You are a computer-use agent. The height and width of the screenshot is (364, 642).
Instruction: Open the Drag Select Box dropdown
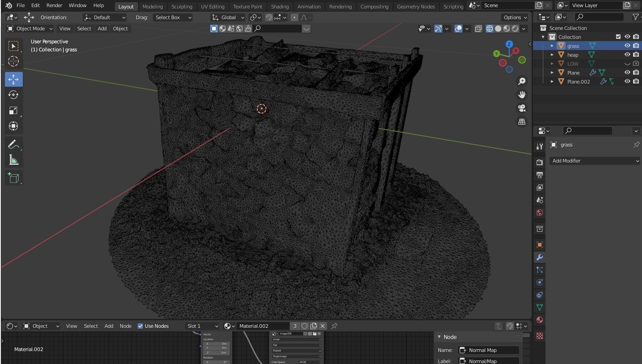(172, 17)
